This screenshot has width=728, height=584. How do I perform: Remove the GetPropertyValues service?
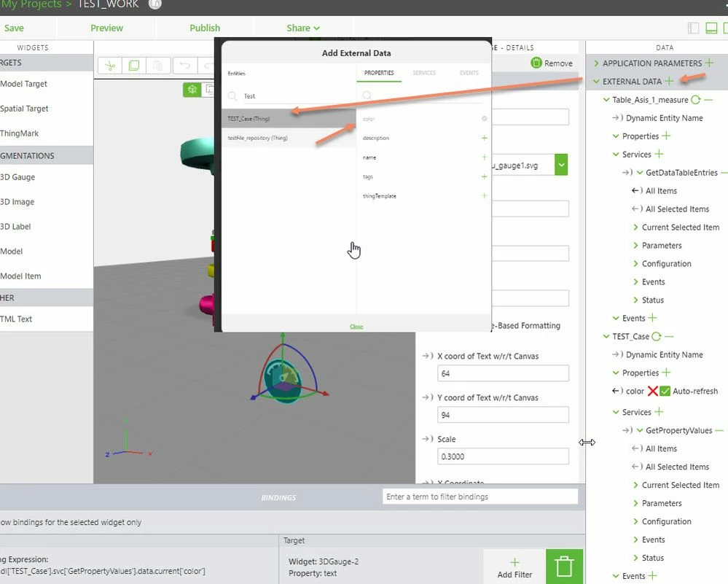719,431
